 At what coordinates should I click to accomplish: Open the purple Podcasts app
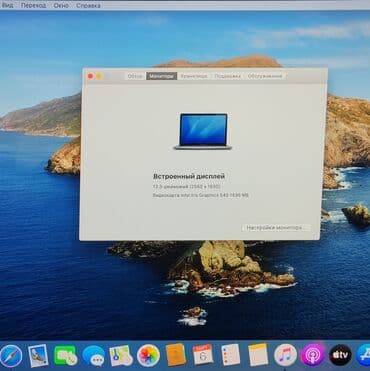point(313,355)
